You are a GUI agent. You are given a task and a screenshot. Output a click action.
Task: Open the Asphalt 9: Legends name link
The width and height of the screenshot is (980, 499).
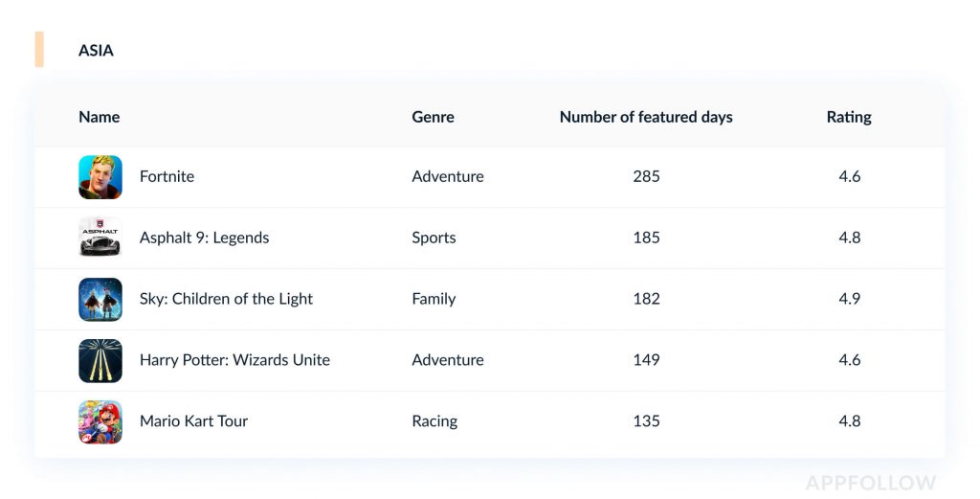(204, 238)
